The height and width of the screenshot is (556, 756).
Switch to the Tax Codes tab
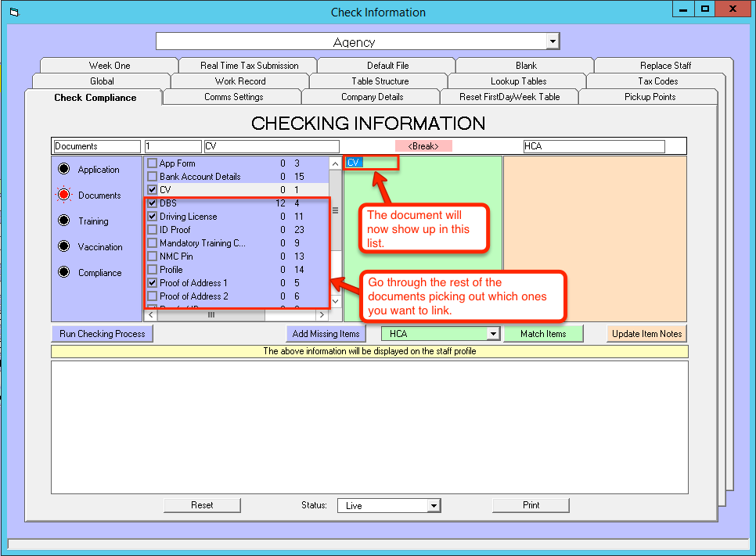pyautogui.click(x=657, y=81)
